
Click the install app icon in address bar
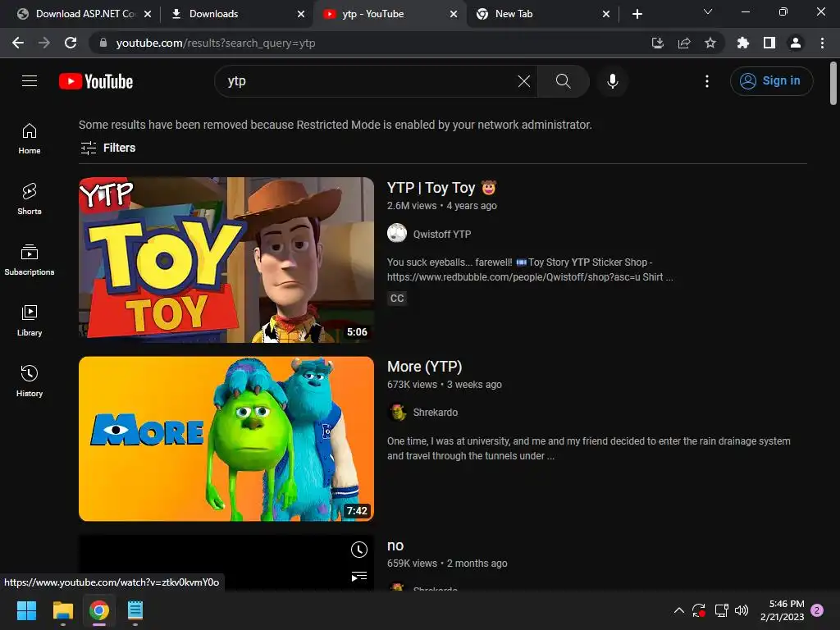(x=658, y=43)
